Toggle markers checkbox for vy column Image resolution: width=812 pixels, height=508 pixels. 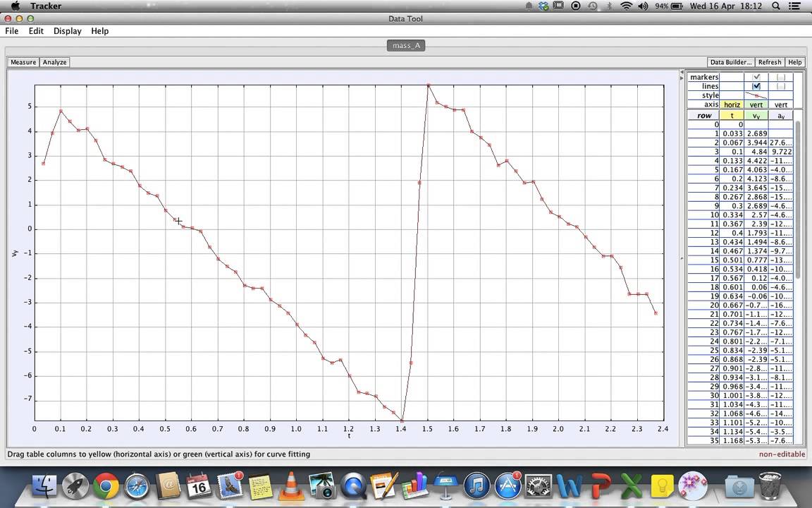coord(756,77)
